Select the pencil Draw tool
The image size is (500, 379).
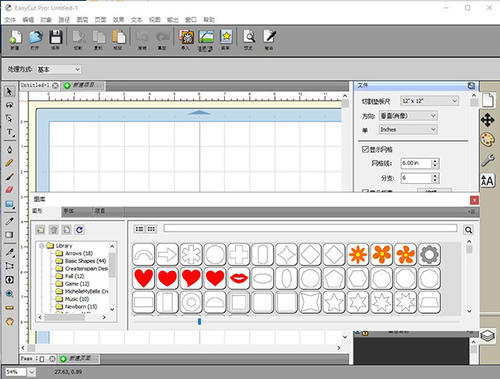(x=9, y=163)
